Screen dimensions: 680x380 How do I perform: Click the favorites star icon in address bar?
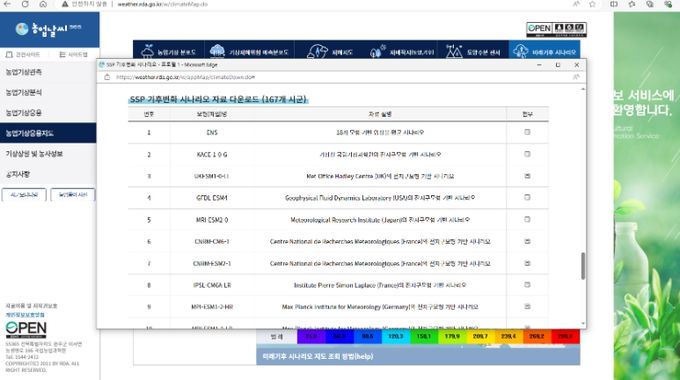[592, 4]
